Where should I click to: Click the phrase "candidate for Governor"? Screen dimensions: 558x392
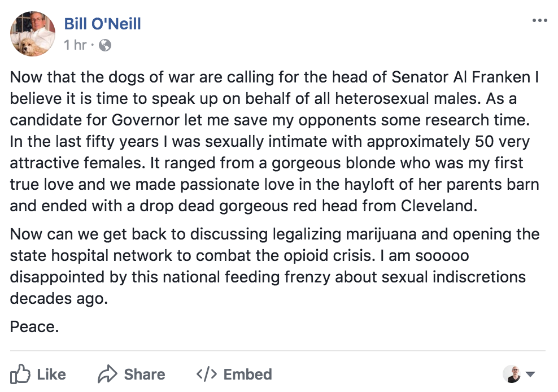coord(95,120)
